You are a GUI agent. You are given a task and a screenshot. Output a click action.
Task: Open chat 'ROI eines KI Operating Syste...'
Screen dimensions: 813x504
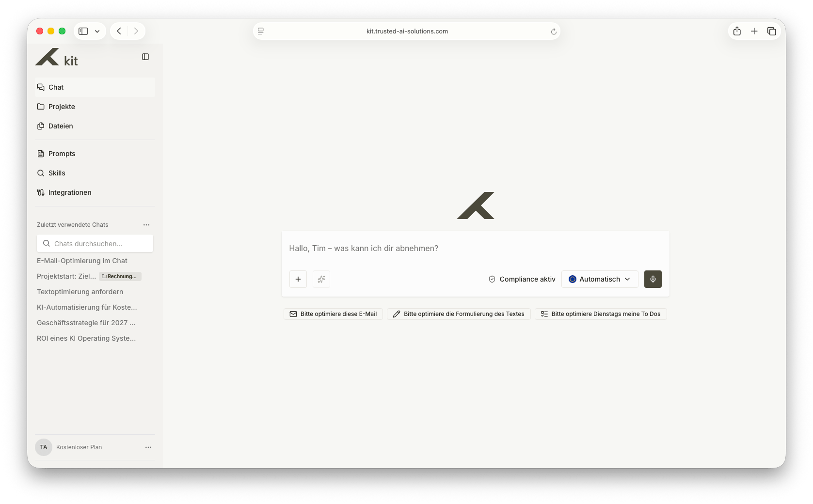(86, 338)
